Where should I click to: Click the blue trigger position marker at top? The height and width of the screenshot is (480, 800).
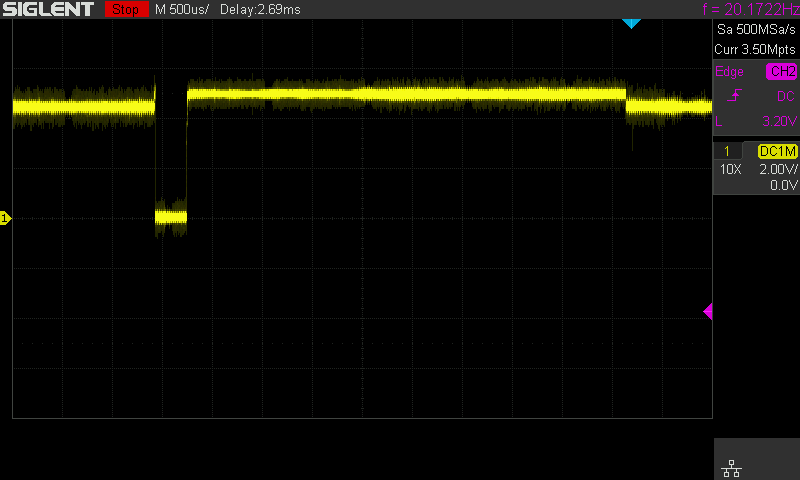pyautogui.click(x=630, y=22)
